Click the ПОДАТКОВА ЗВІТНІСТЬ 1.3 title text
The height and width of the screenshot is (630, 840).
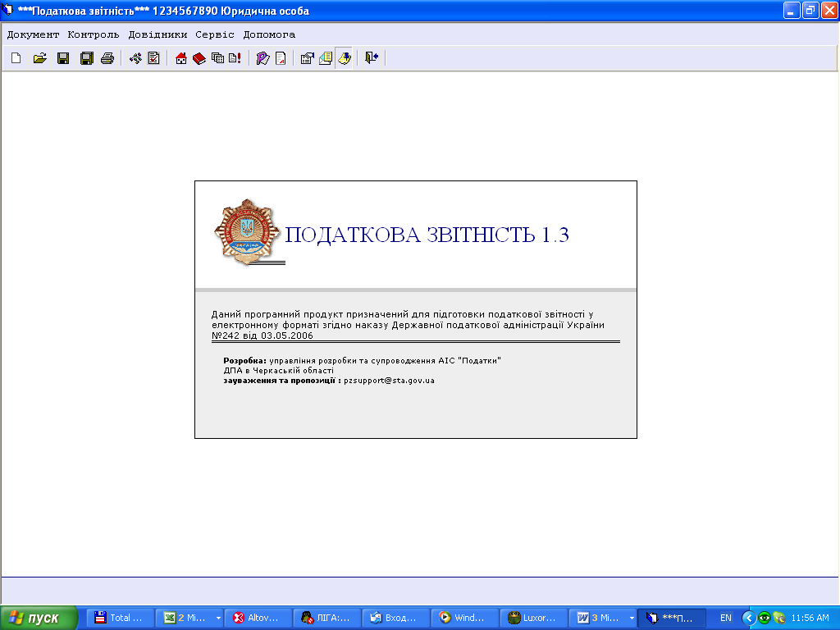(x=427, y=235)
